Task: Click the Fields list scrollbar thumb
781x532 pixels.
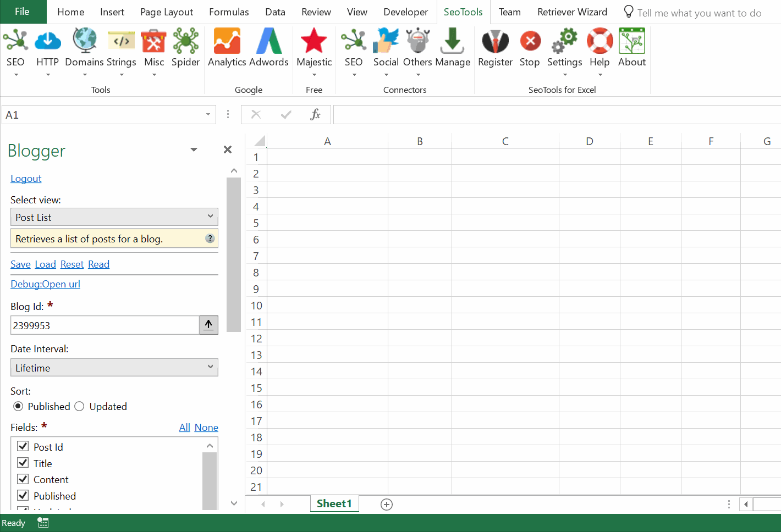Action: point(210,480)
